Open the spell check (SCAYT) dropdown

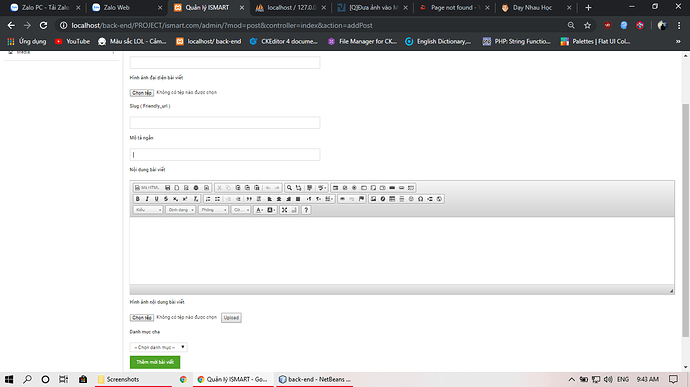tap(322, 188)
